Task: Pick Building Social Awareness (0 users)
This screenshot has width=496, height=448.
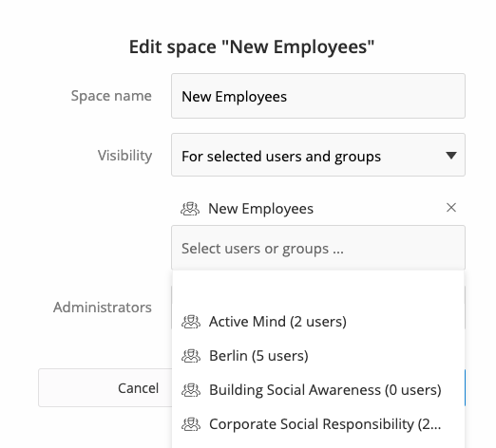Action: (x=318, y=390)
